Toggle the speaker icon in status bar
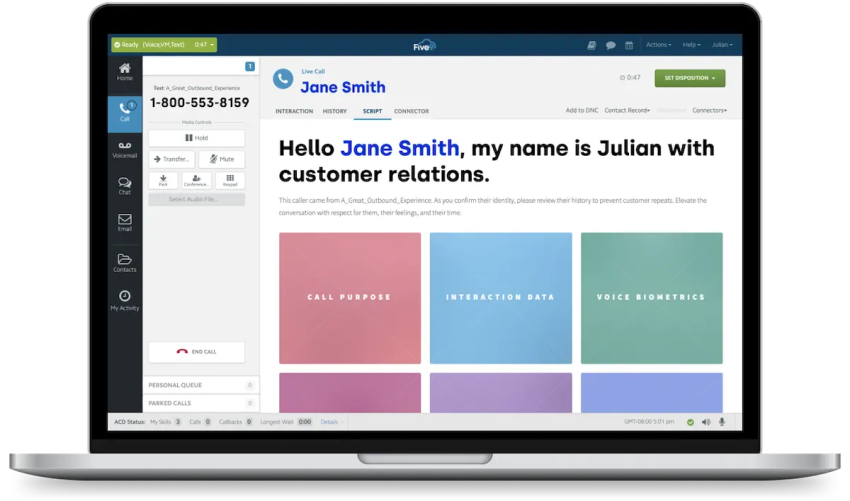This screenshot has height=501, width=850. [706, 422]
